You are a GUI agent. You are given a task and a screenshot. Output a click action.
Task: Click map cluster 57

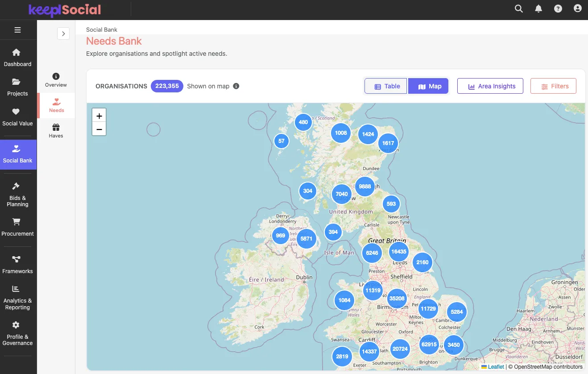point(282,141)
